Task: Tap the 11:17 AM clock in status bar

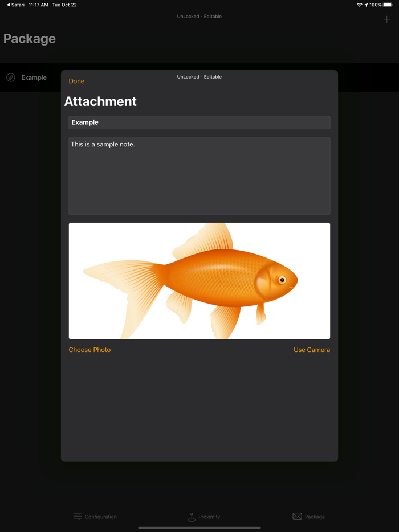Action: click(38, 5)
